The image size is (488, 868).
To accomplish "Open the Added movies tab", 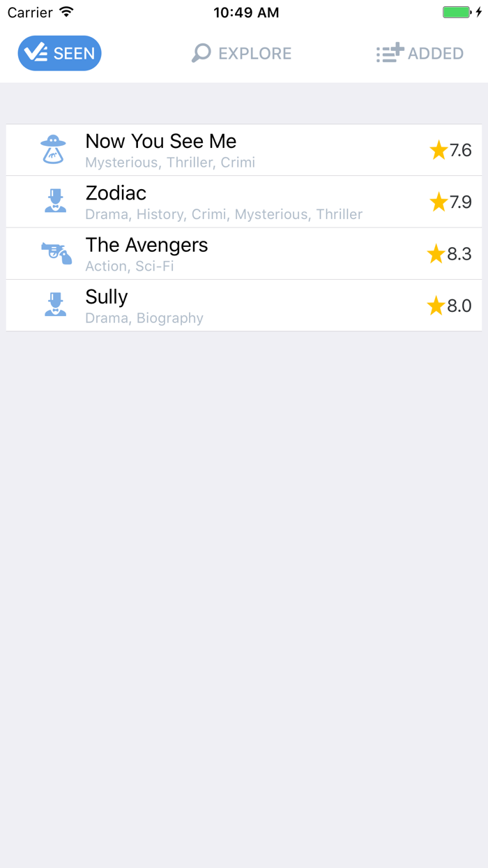I will coord(420,53).
